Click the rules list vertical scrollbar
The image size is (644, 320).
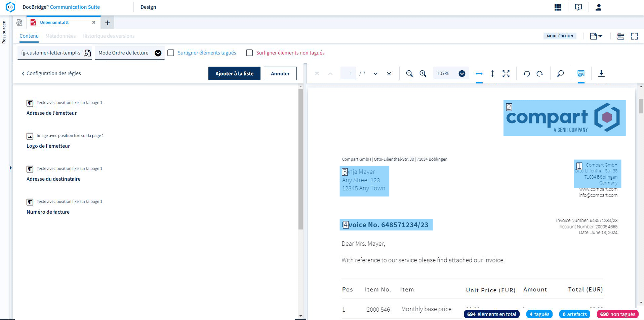[x=300, y=159]
